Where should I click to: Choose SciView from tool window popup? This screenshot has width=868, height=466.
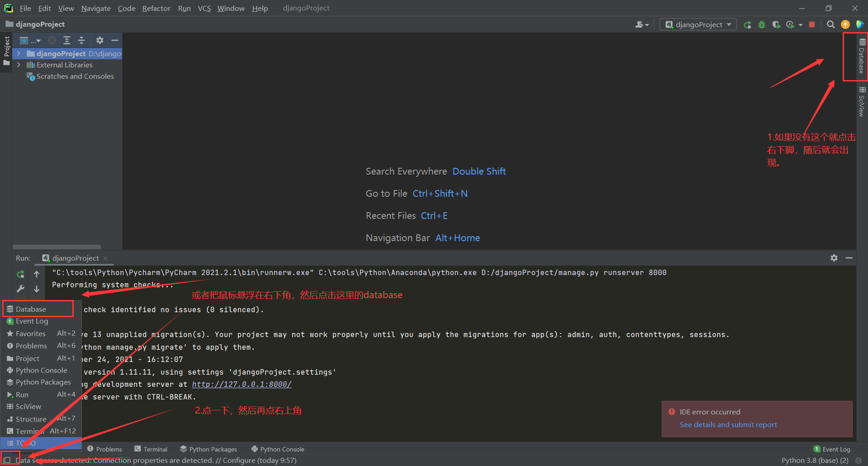(41, 407)
